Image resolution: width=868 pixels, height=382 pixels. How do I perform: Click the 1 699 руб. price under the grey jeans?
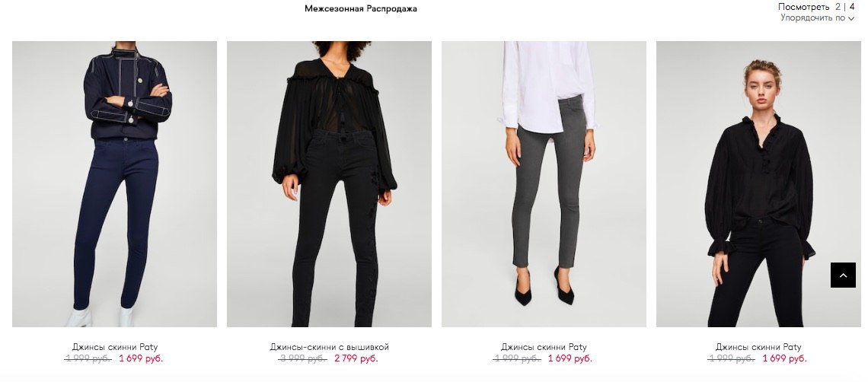570,358
